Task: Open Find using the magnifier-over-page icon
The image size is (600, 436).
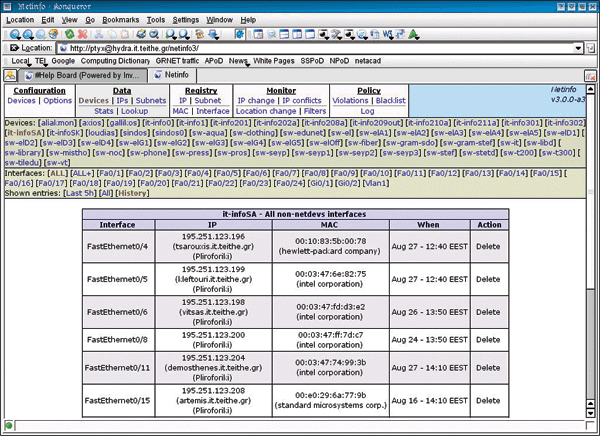Action: [x=155, y=33]
